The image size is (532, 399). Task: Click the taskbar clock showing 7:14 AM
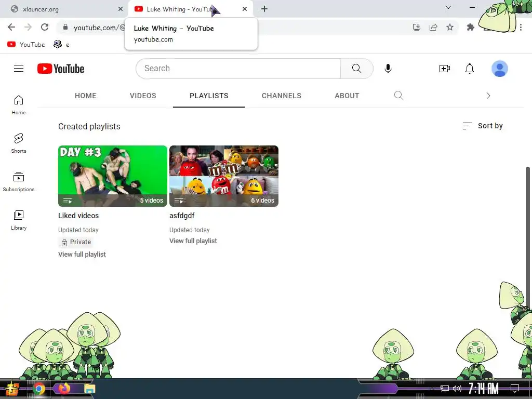tap(483, 389)
